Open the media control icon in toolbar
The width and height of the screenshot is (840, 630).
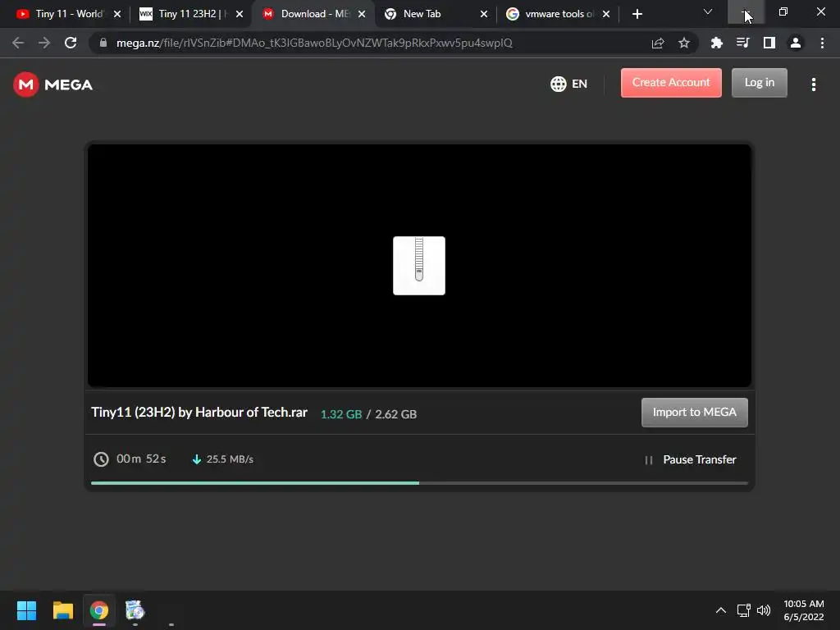pos(742,43)
